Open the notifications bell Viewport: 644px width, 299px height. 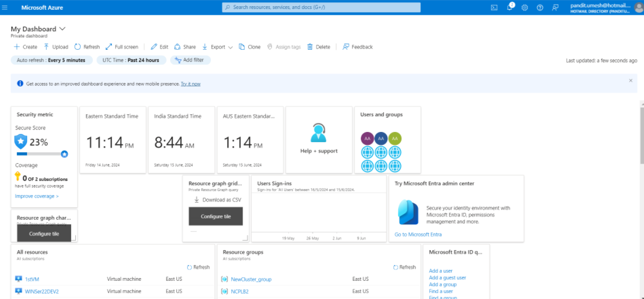tap(509, 7)
